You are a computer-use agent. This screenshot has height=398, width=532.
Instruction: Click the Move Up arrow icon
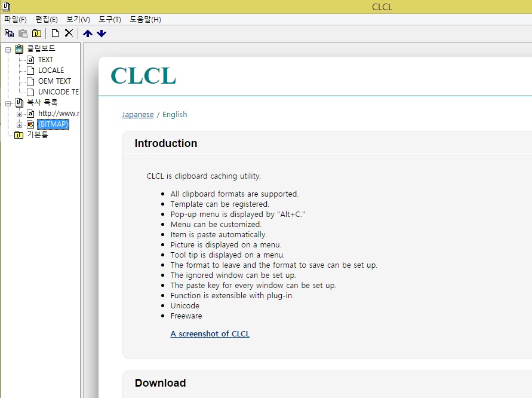coord(88,33)
